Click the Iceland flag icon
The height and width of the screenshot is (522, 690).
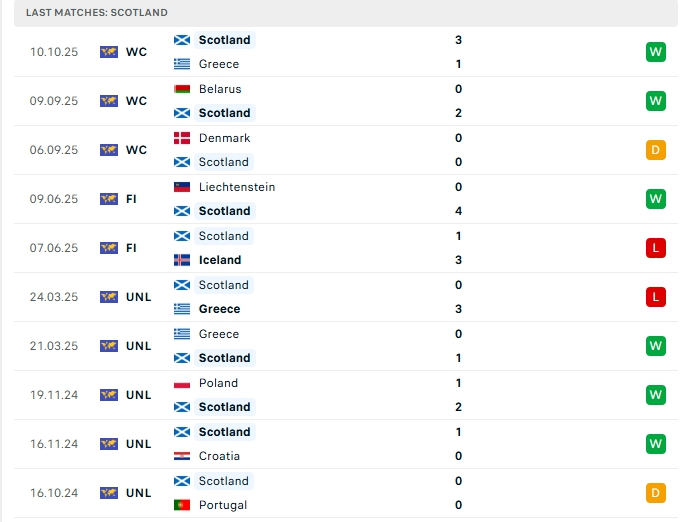tap(182, 260)
